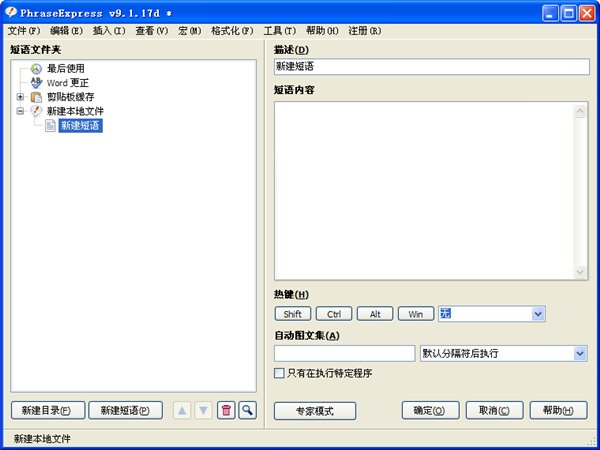Click the clipboard icon for 剪贴板缓存

[x=36, y=97]
